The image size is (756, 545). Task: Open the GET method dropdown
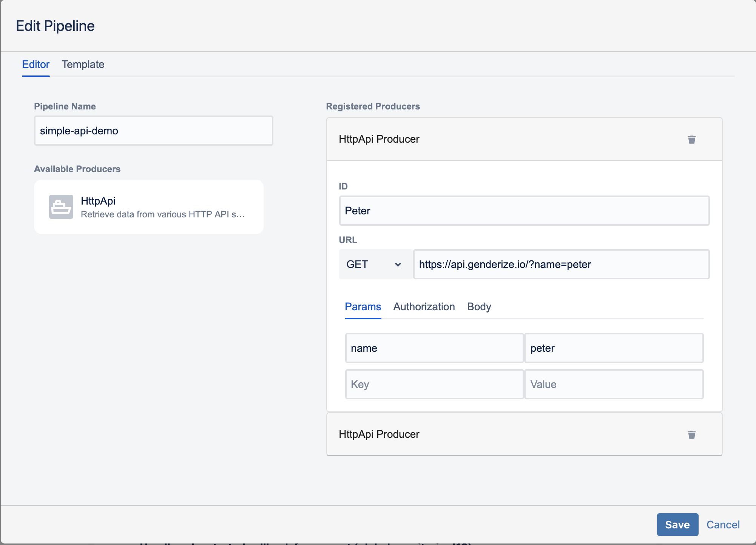click(374, 264)
